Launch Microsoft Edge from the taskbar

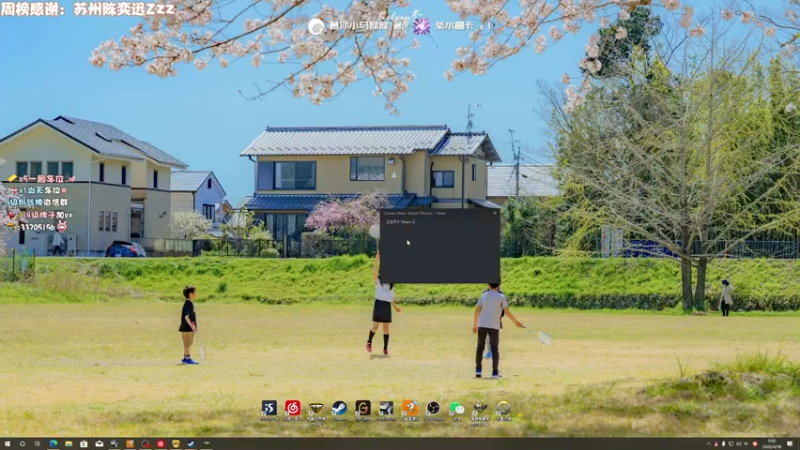pyautogui.click(x=53, y=444)
